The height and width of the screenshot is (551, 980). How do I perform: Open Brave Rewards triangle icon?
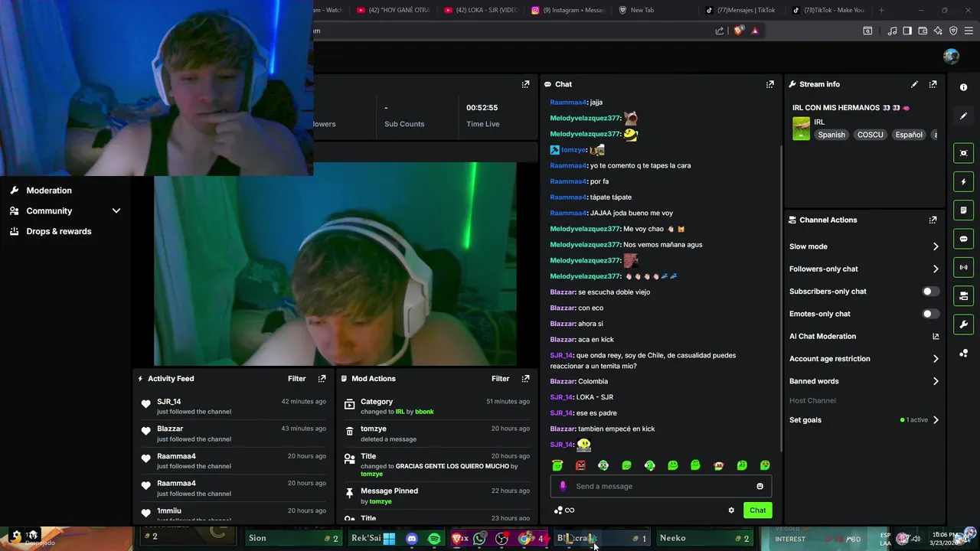click(x=755, y=31)
